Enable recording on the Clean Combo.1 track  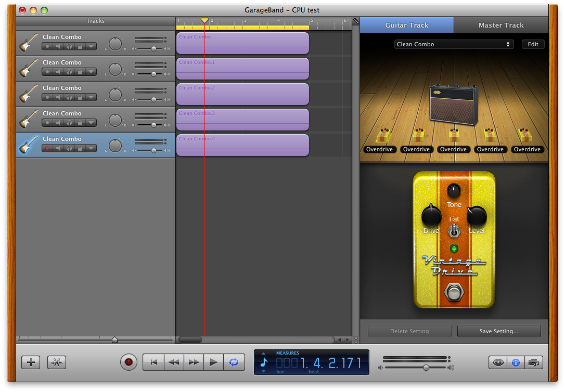[x=47, y=72]
